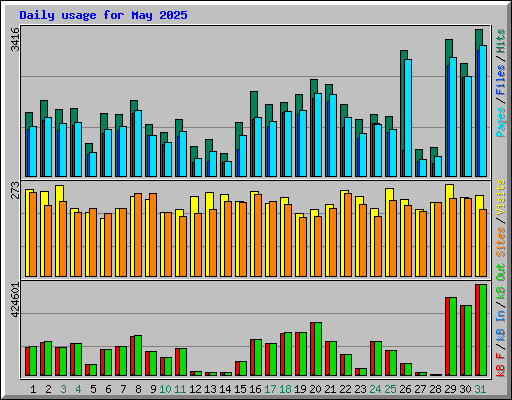The width and height of the screenshot is (512, 400).
Task: Select the day 20 dark green hits bar
Action: 314,88
